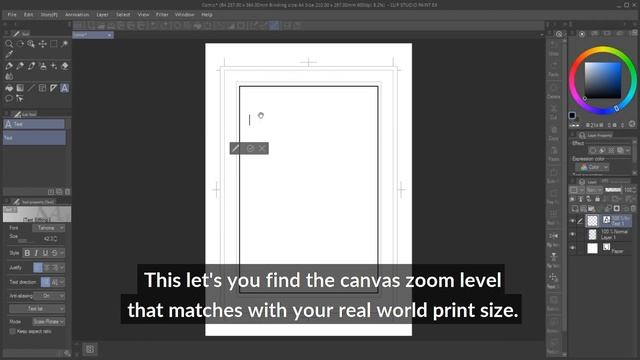
Task: Select the Pencil tool
Action: tap(20, 66)
